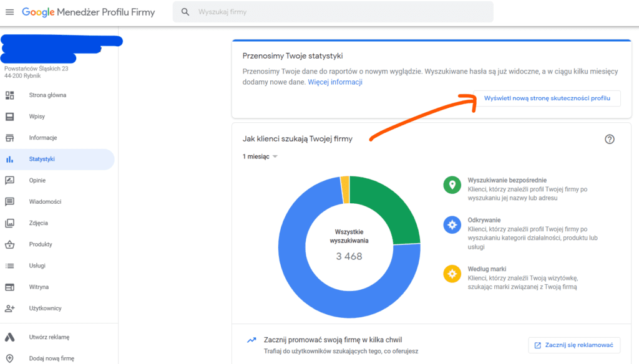Click the Wyszukaj firmy search field

(333, 12)
